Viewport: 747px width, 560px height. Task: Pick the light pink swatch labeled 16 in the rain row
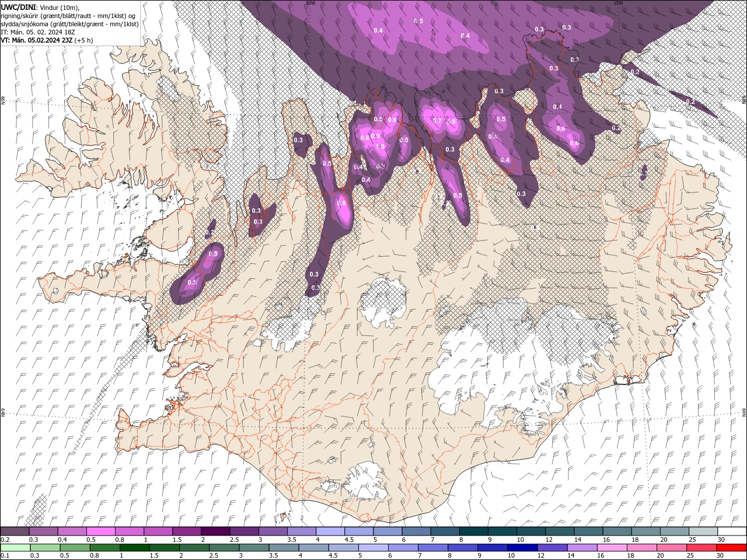coord(612,547)
